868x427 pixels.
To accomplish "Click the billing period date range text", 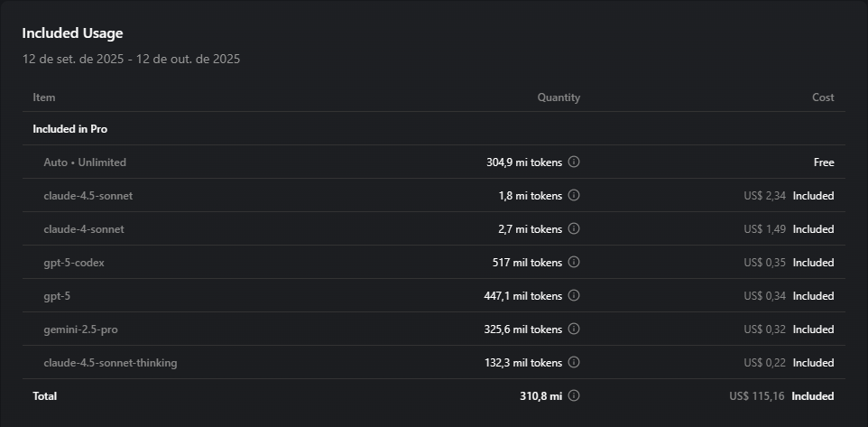I will pos(131,60).
